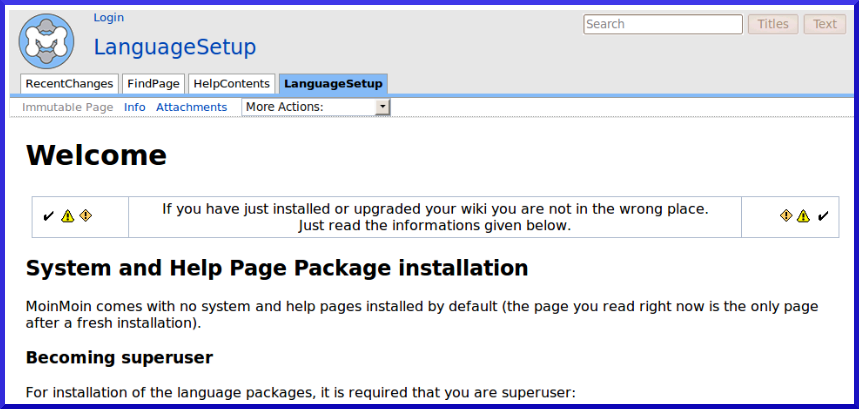Select the active LanguageSetup tab
The image size is (859, 409).
coord(332,84)
